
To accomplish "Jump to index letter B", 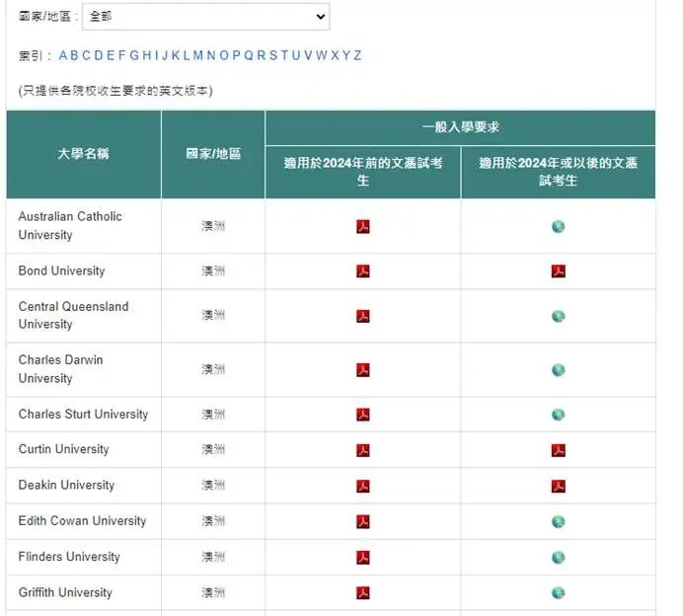I will point(74,55).
